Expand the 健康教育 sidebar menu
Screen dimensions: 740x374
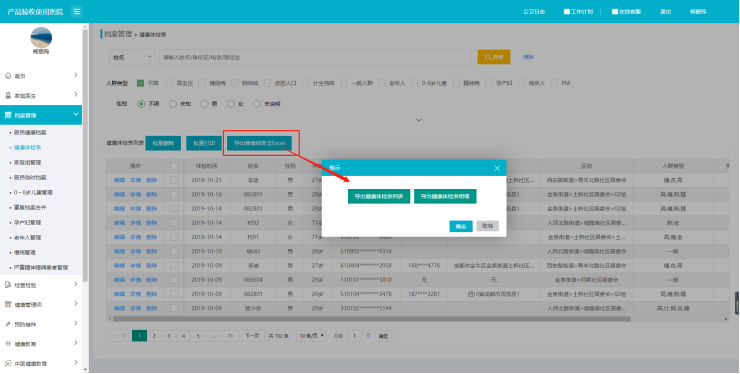tap(76, 343)
